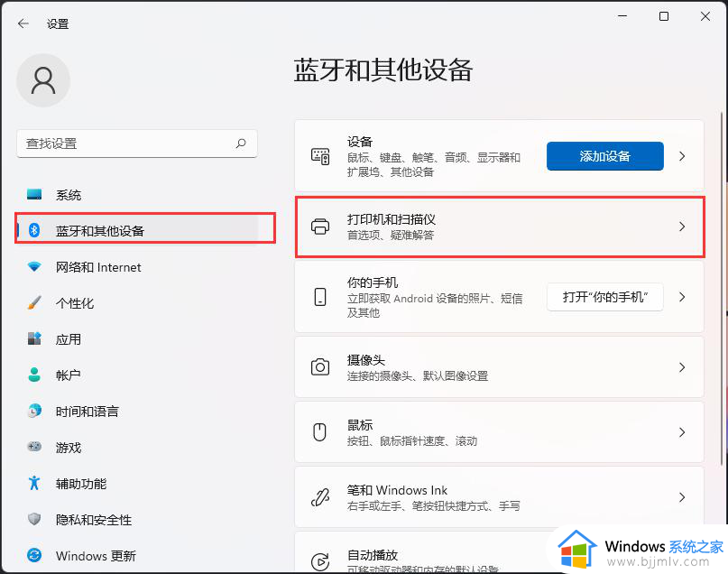Viewport: 728px width, 574px height.
Task: Click the 摄像头 camera icon
Action: 320,367
